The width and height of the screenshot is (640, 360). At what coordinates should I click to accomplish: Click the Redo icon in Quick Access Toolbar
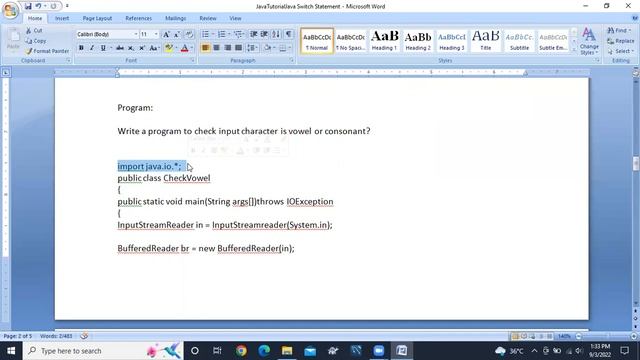coord(53,6)
